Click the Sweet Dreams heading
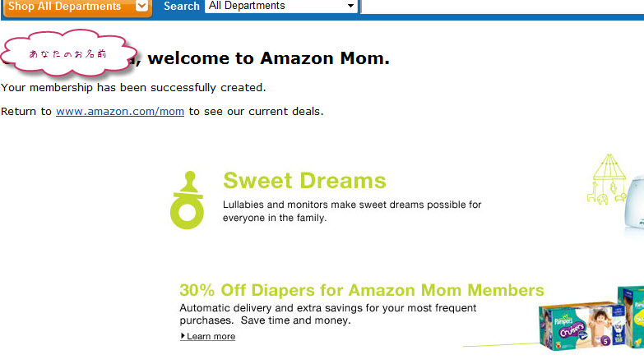Image resolution: width=644 pixels, height=364 pixels. tap(304, 181)
